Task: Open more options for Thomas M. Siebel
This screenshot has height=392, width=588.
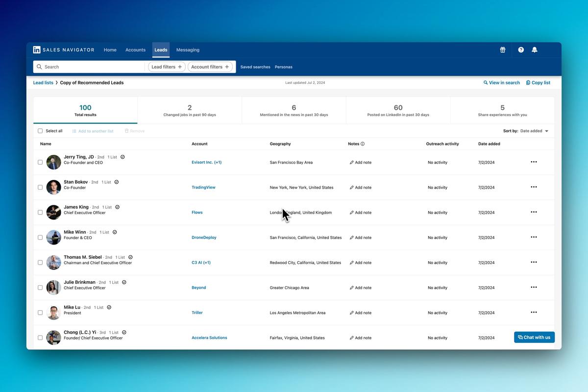Action: click(x=534, y=262)
